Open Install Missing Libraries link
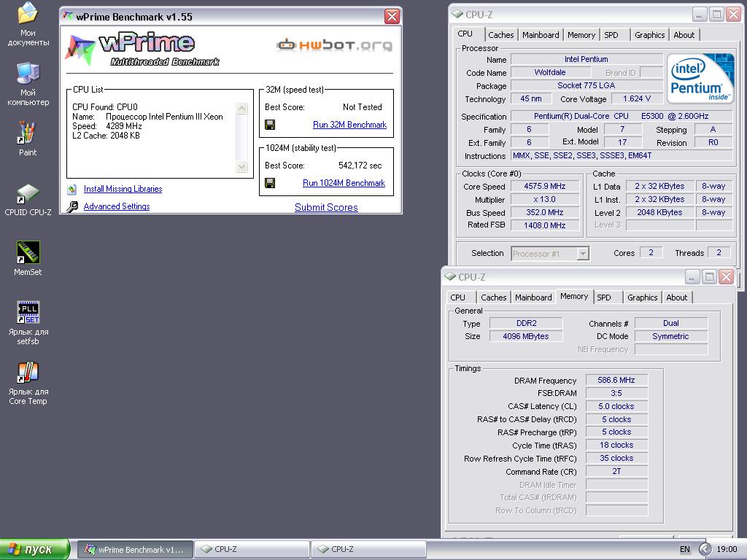 [x=123, y=189]
